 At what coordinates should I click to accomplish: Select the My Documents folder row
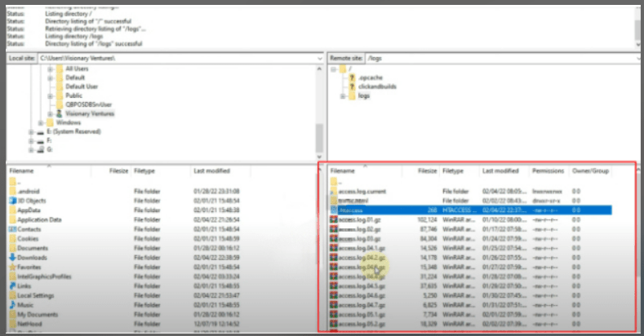point(160,315)
